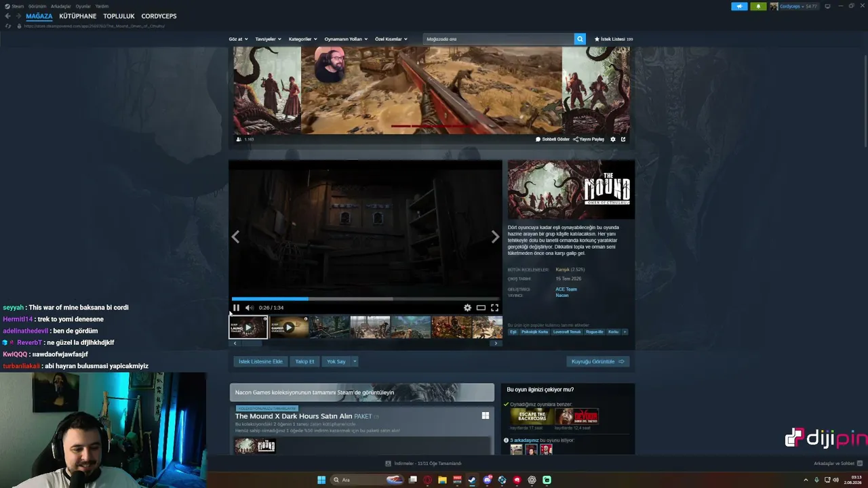The width and height of the screenshot is (868, 488).
Task: Click the store search magnifier button
Action: pyautogui.click(x=580, y=39)
